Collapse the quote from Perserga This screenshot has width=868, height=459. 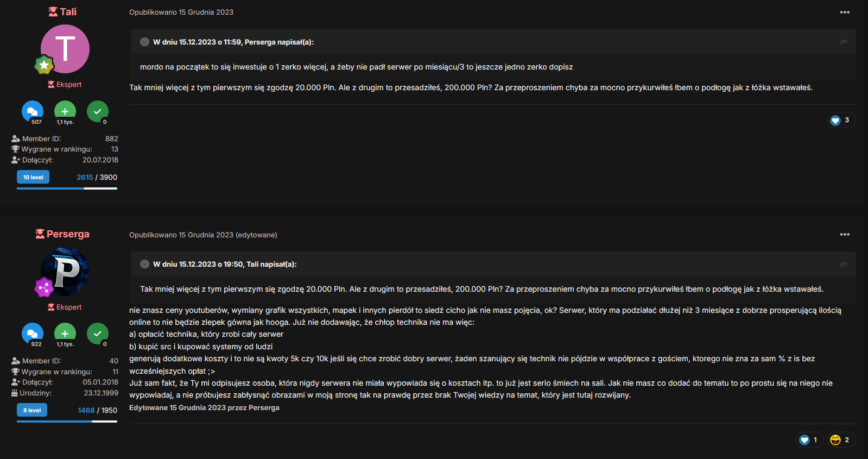pyautogui.click(x=144, y=42)
